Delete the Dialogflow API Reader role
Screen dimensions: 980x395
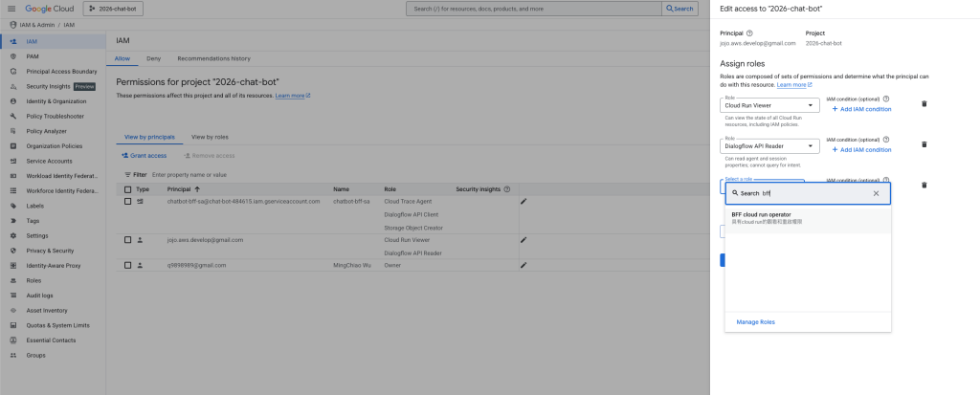[924, 144]
